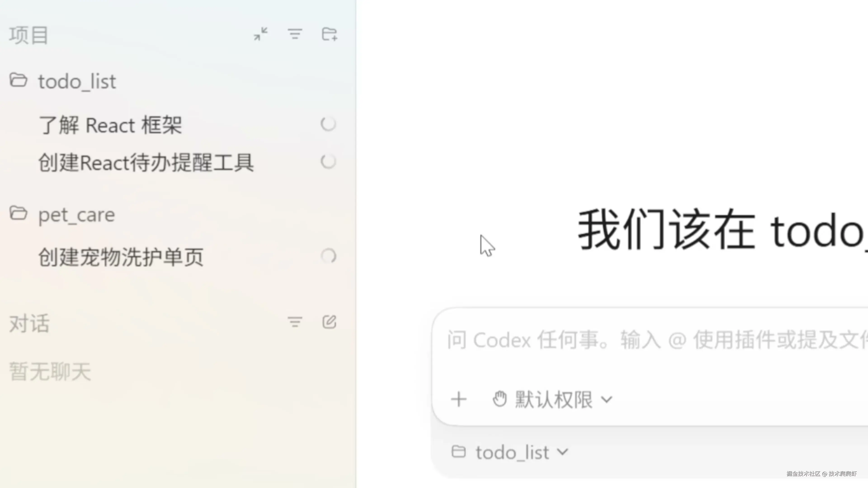
Task: Open the 了解 React 框架 thread
Action: pos(111,125)
